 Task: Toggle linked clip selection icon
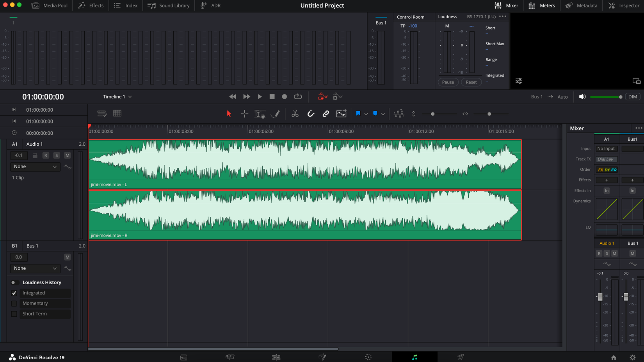(325, 114)
